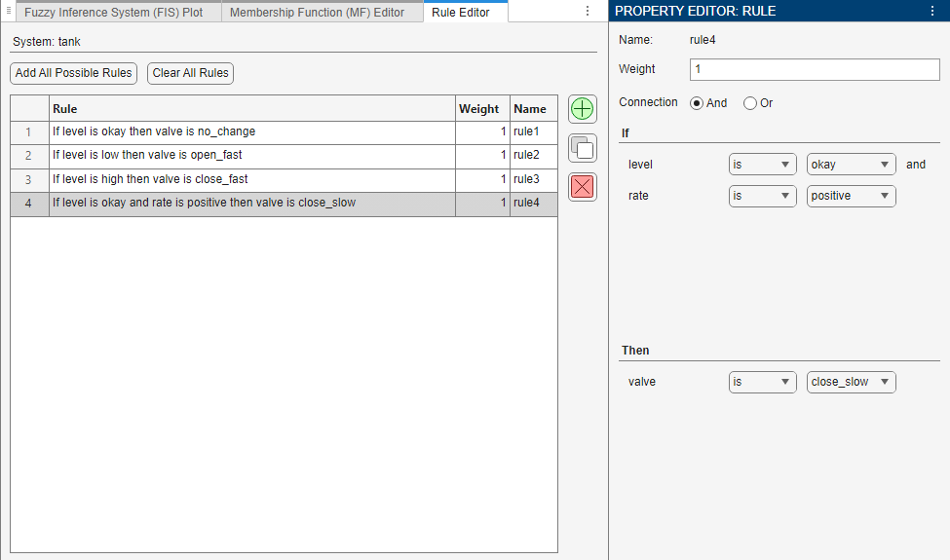
Task: Click the Weight input field
Action: [814, 69]
